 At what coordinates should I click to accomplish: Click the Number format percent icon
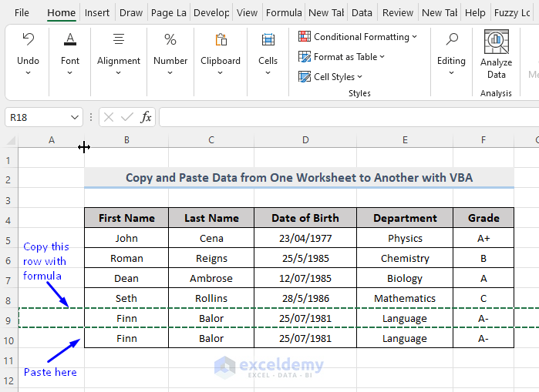tap(170, 40)
